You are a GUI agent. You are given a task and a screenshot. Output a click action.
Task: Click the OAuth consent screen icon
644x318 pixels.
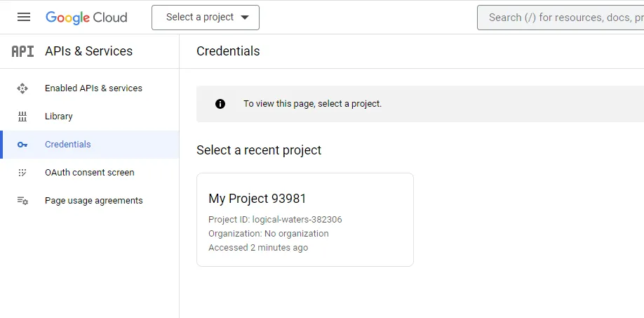tap(22, 173)
